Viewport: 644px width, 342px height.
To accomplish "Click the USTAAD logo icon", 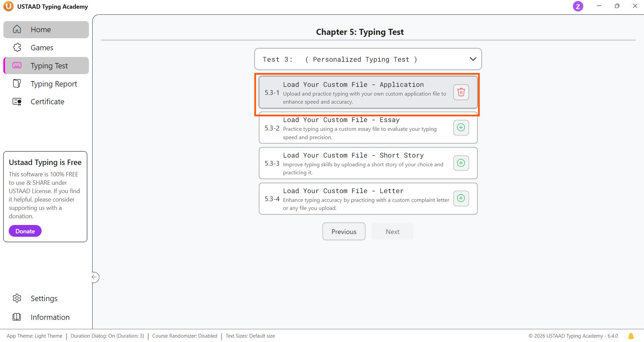I will click(8, 6).
